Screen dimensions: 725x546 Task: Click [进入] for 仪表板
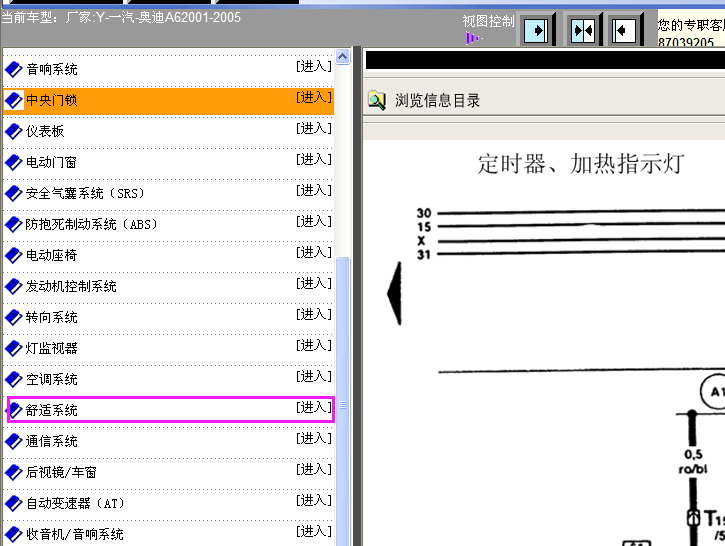(314, 129)
